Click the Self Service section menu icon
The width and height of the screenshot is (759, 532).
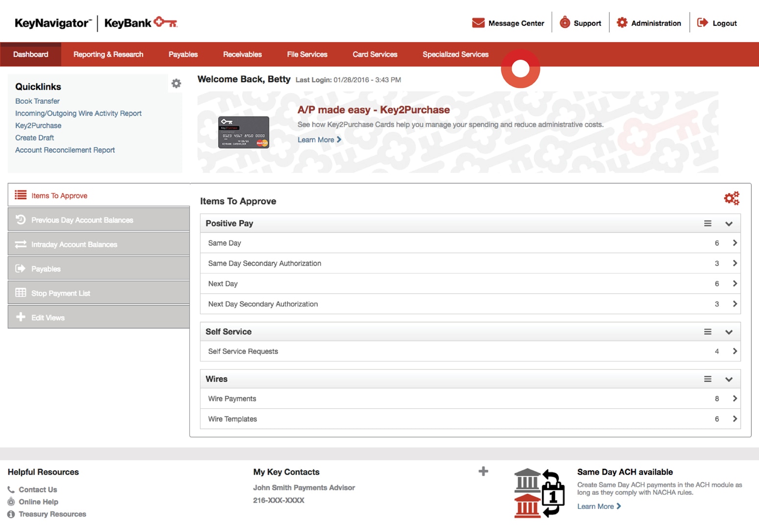(x=708, y=332)
